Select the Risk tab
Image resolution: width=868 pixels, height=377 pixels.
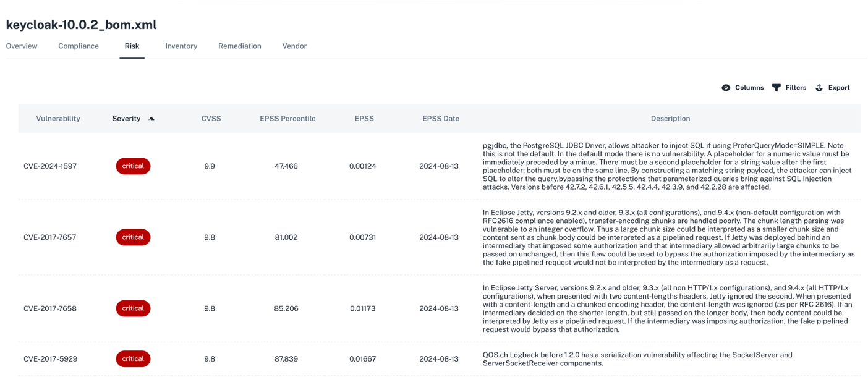132,46
